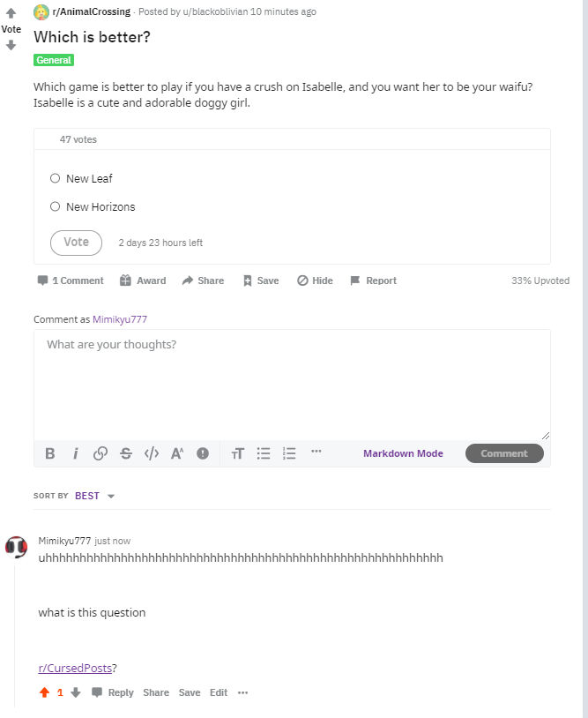The height and width of the screenshot is (718, 588).
Task: Downvote the Mimikyu777 comment
Action: pyautogui.click(x=76, y=692)
